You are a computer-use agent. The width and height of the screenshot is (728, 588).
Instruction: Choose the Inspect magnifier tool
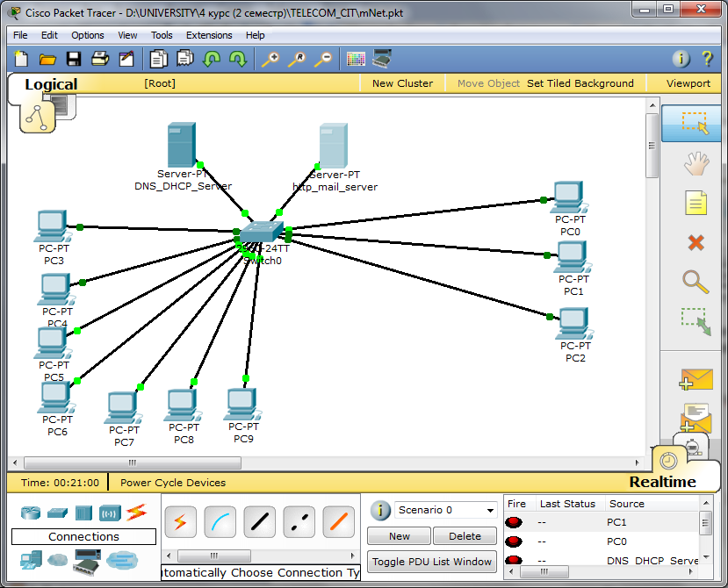click(x=696, y=282)
